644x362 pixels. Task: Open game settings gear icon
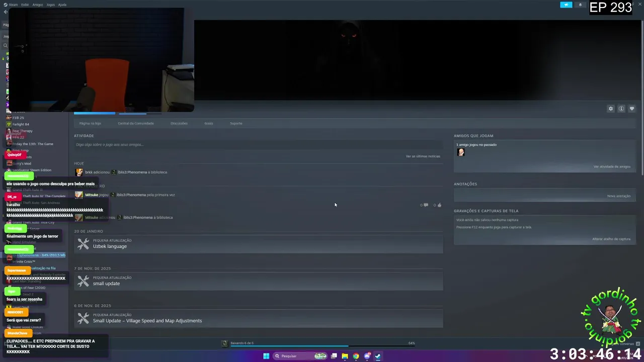pyautogui.click(x=611, y=109)
